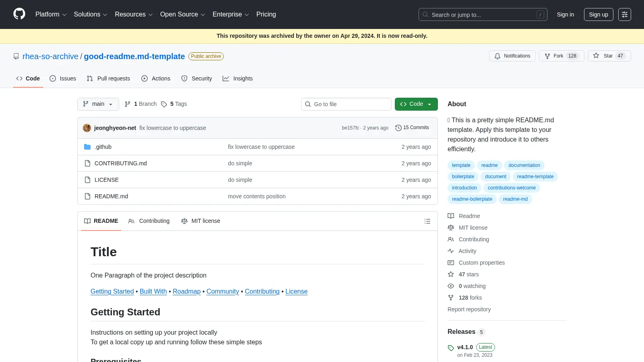
Task: Focus the Search or jump to field
Action: coord(483,14)
